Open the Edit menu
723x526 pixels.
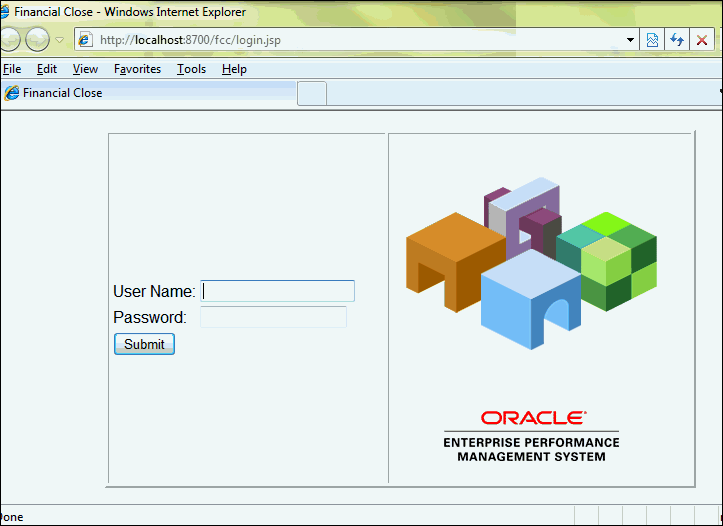click(47, 69)
